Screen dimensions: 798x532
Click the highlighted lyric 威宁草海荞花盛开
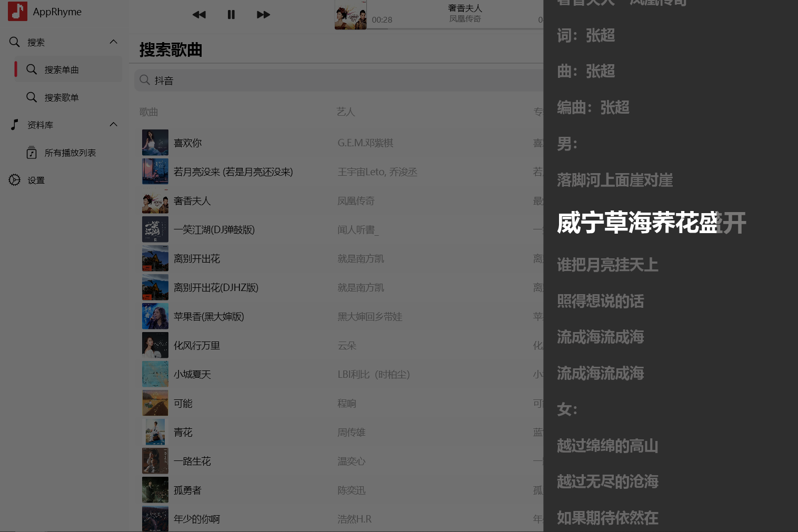point(651,223)
